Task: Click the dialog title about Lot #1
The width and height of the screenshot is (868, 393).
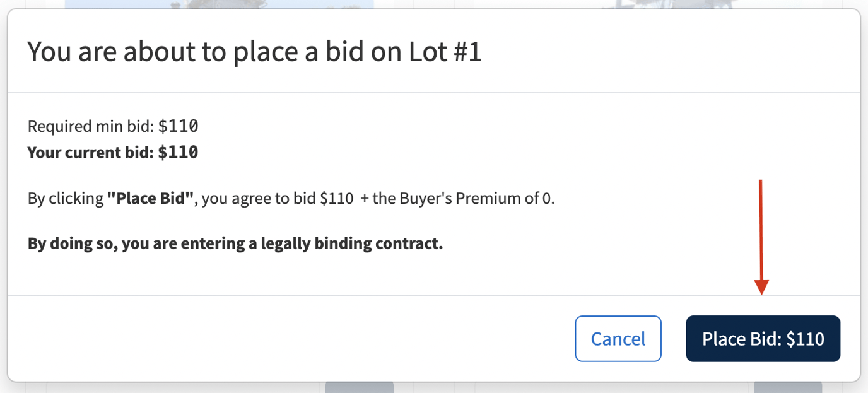Action: 254,52
